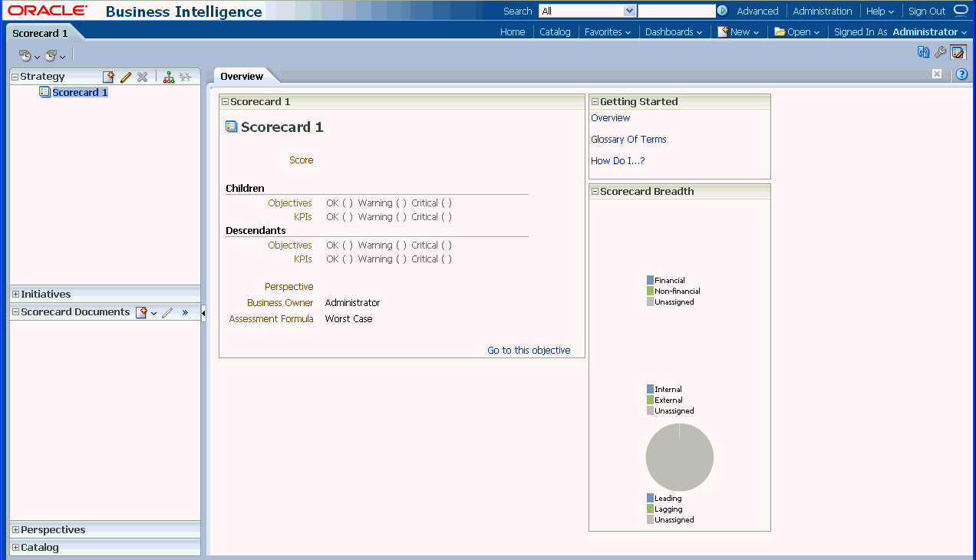
Task: Click the delete X icon in Strategy pane
Action: [x=143, y=77]
